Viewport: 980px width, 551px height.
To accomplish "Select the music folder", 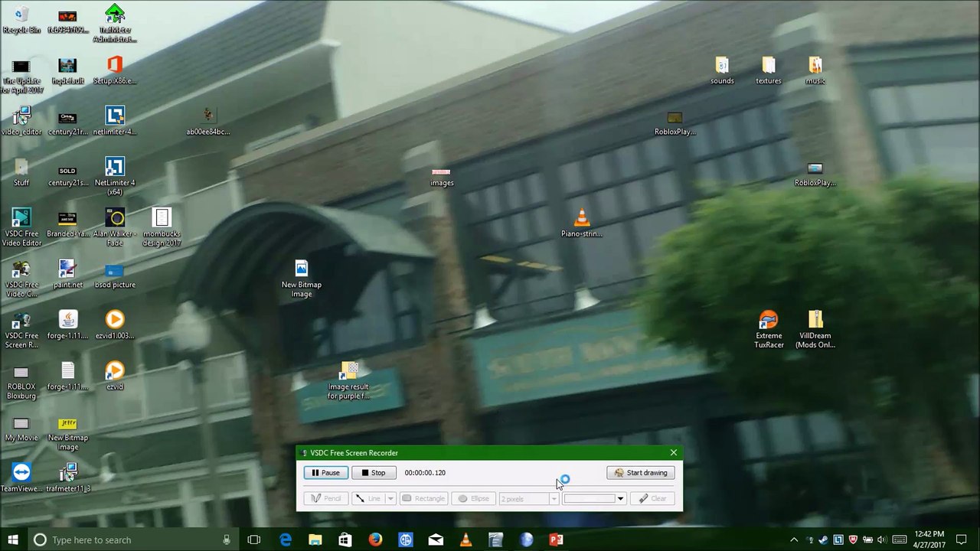I will [815, 70].
